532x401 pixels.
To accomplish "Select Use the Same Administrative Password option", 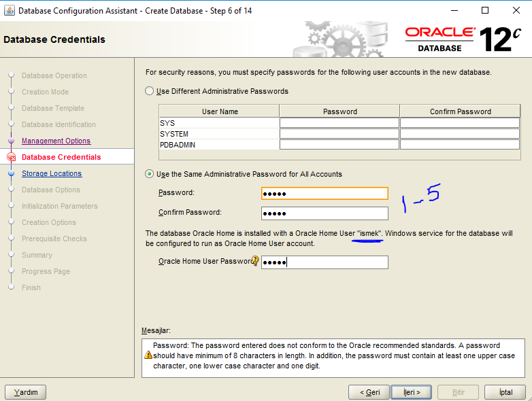I will [149, 174].
